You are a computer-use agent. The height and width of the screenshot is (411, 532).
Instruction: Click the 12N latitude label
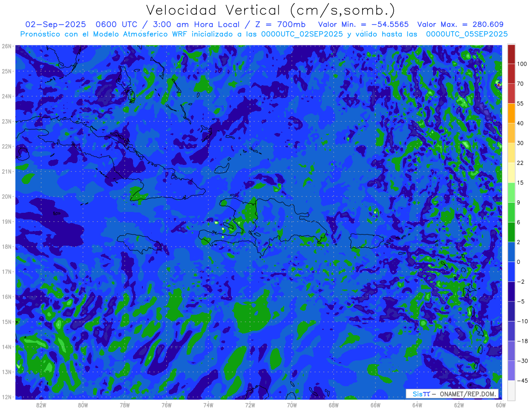6,397
